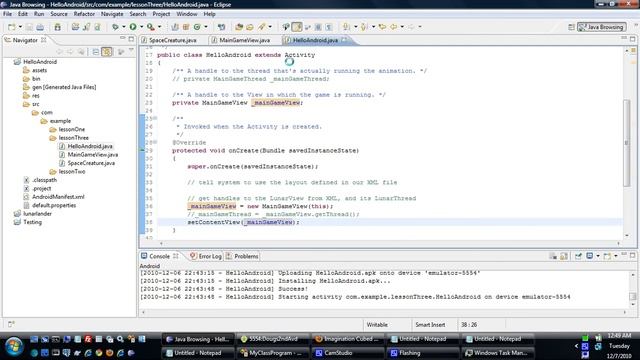640x360 pixels.
Task: Click the Console horizontal scrollbar
Action: pyautogui.click(x=384, y=312)
